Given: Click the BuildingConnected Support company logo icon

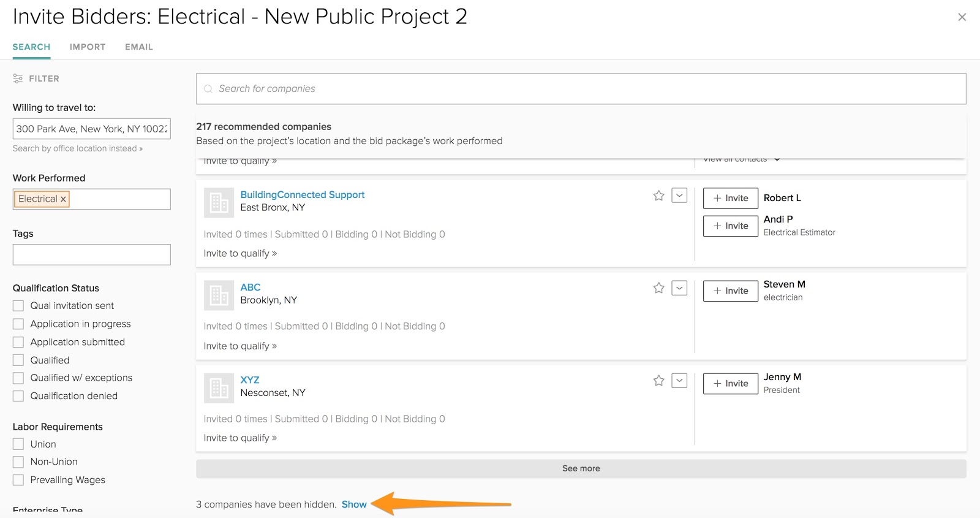Looking at the screenshot, I should 219,203.
